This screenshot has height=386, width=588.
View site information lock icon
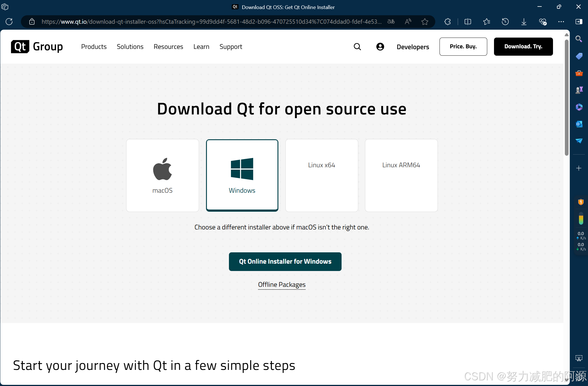point(32,21)
